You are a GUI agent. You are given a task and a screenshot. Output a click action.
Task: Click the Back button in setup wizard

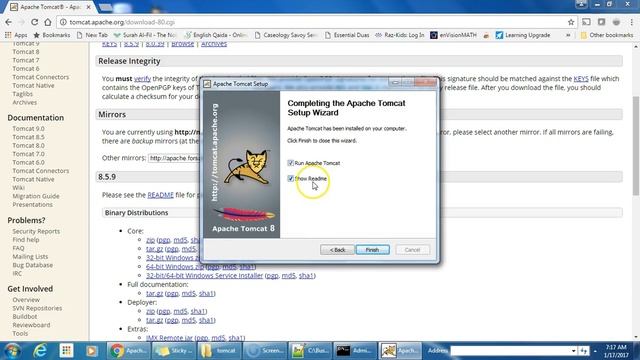pos(337,250)
